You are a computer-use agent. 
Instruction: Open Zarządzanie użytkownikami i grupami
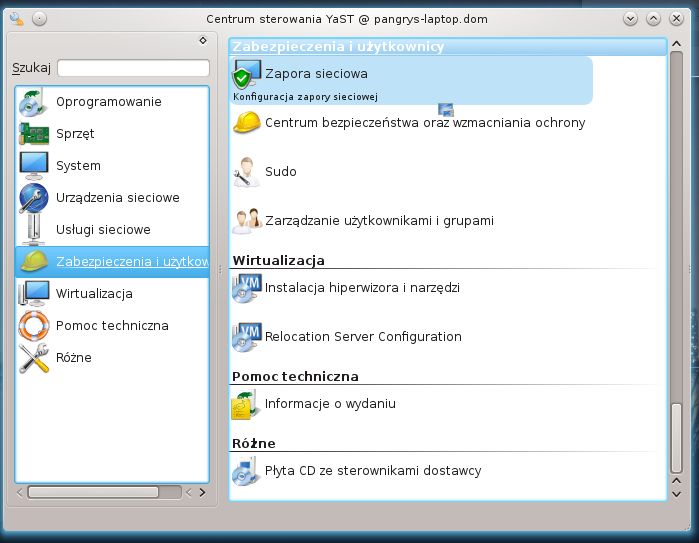click(x=379, y=221)
